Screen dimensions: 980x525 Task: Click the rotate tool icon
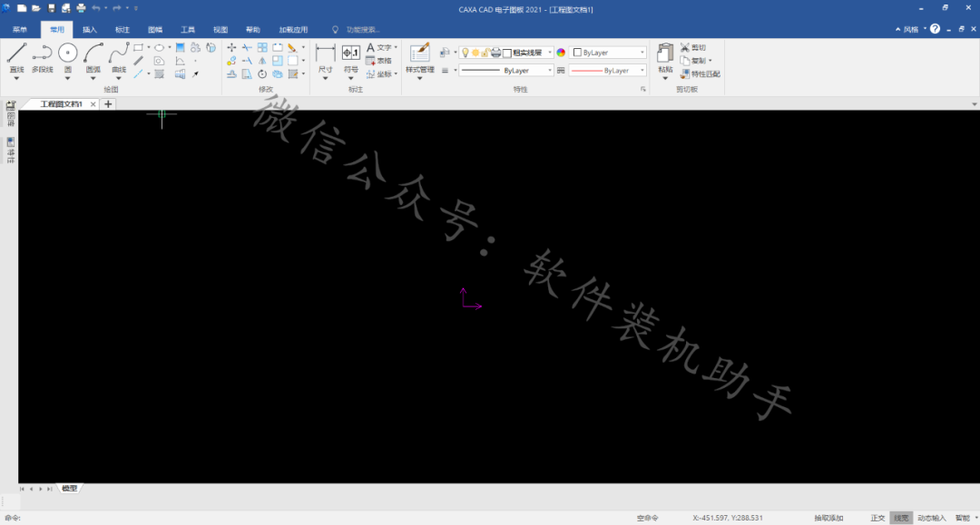pyautogui.click(x=262, y=73)
